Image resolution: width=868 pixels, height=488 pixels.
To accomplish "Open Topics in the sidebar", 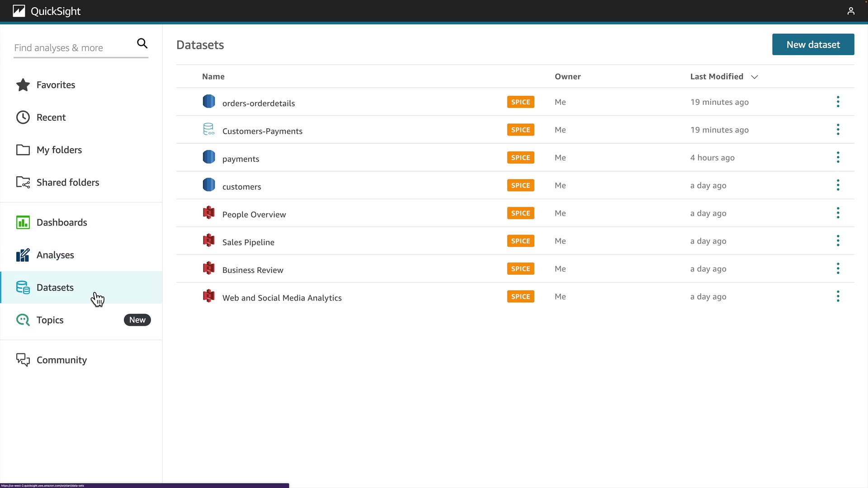I will pos(50,320).
